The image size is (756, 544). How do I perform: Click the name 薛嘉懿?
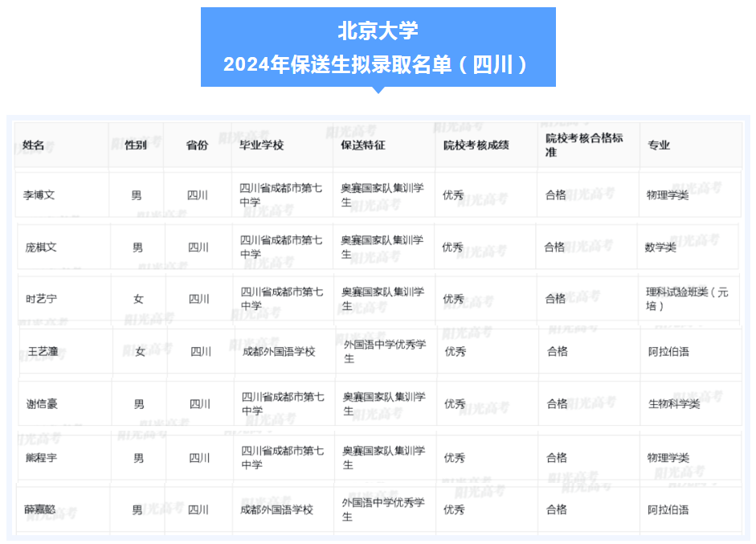[x=40, y=509]
